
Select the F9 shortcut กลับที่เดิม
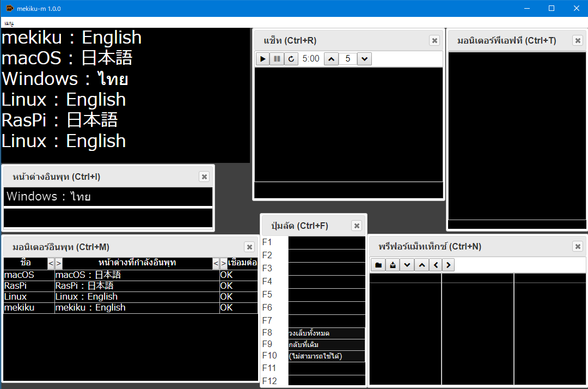pyautogui.click(x=324, y=345)
